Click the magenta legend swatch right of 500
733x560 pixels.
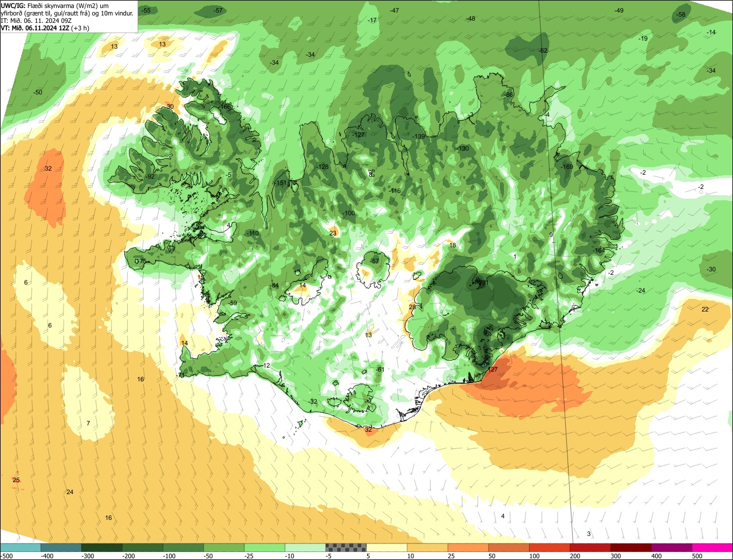(x=712, y=547)
